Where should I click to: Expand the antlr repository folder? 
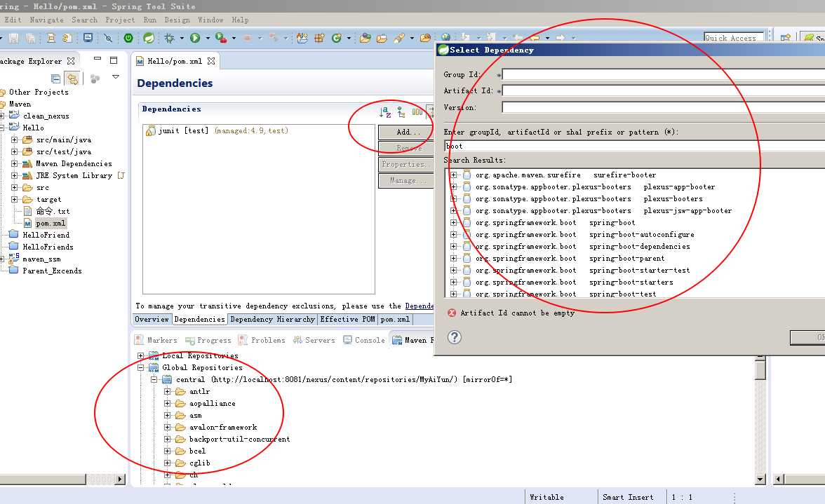click(x=167, y=392)
